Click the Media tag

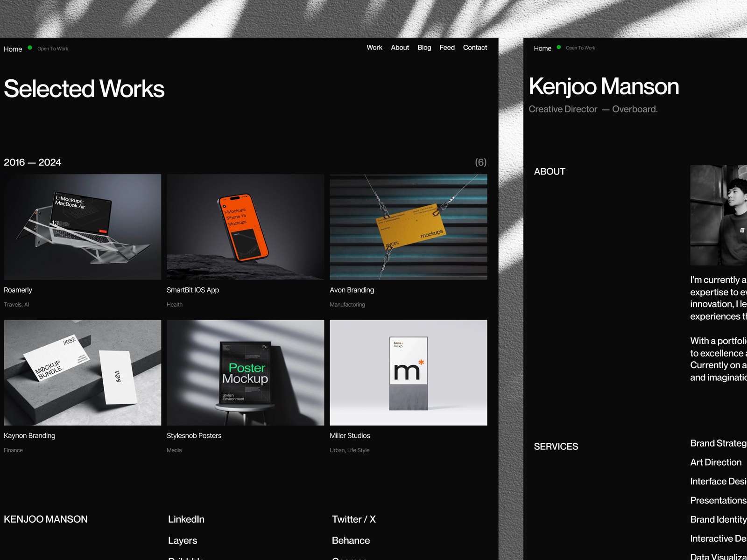pyautogui.click(x=174, y=450)
